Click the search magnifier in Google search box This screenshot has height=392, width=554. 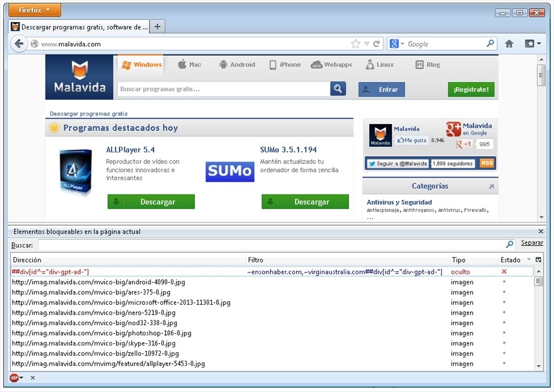tap(490, 43)
